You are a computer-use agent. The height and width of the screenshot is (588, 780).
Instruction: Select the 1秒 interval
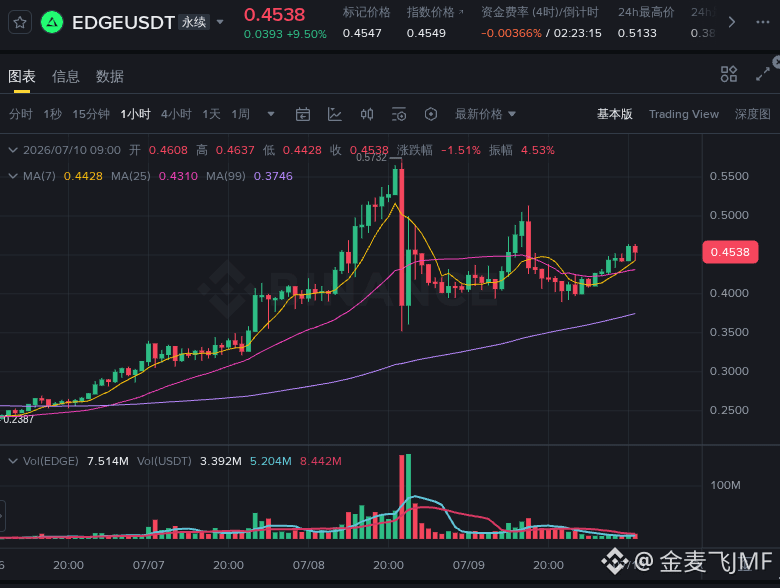[52, 114]
